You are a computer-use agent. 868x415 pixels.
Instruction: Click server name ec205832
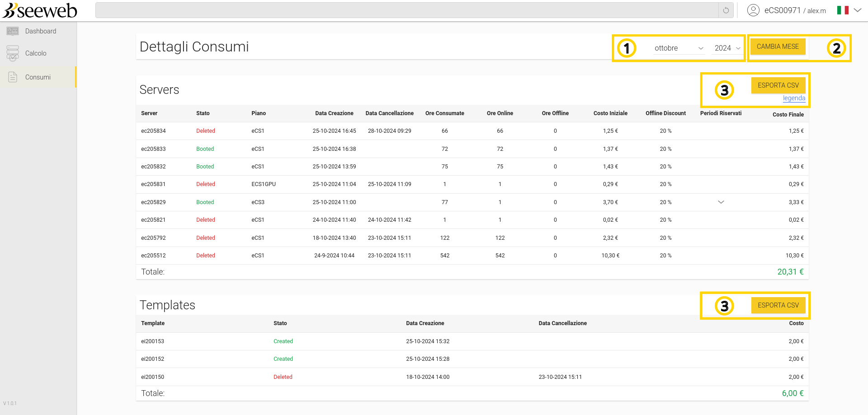click(153, 167)
